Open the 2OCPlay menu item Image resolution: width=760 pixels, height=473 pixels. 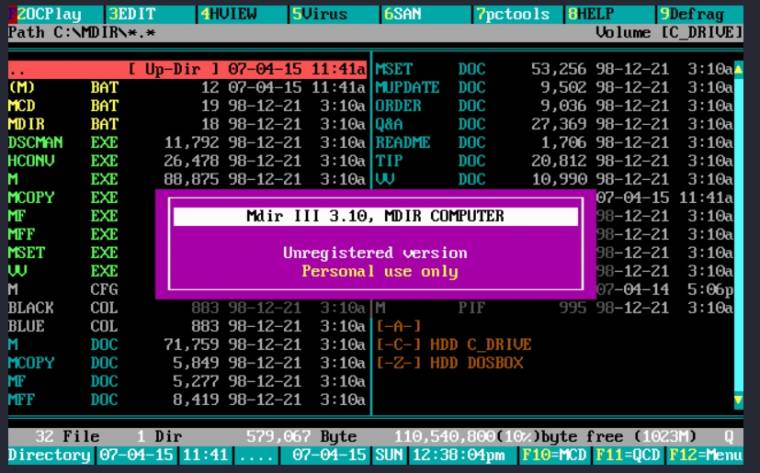click(x=49, y=15)
